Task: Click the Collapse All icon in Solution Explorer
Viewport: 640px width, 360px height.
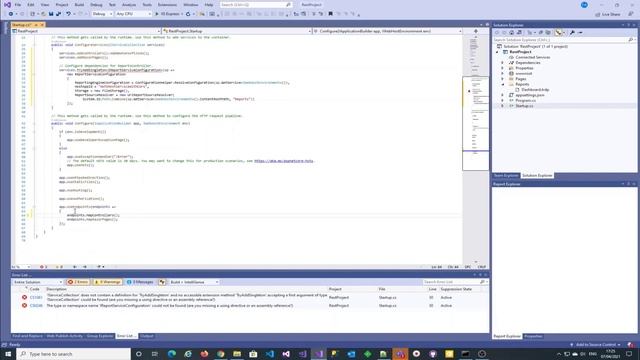Action: (541, 32)
